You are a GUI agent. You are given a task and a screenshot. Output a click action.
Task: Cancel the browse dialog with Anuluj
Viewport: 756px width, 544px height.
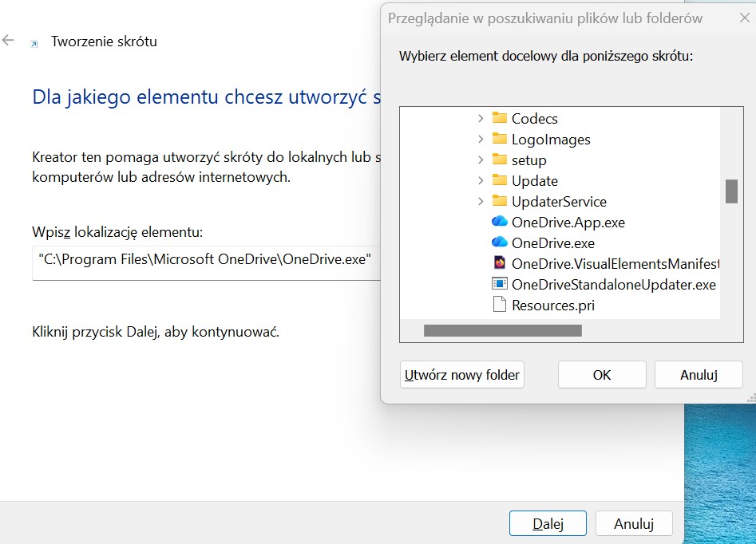[699, 375]
